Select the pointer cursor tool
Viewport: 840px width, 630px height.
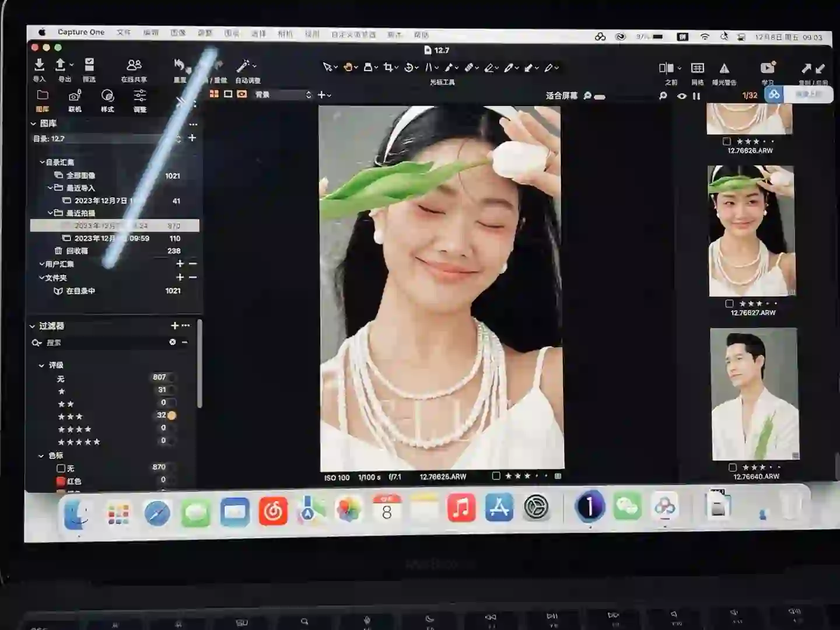(x=327, y=68)
